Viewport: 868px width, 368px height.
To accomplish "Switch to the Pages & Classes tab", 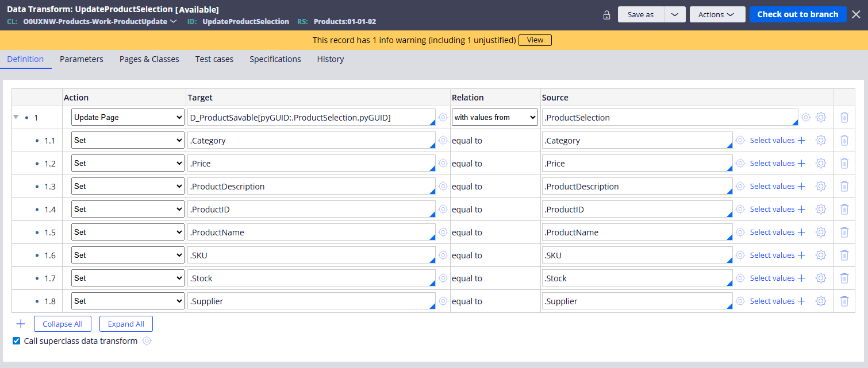I will tap(149, 59).
